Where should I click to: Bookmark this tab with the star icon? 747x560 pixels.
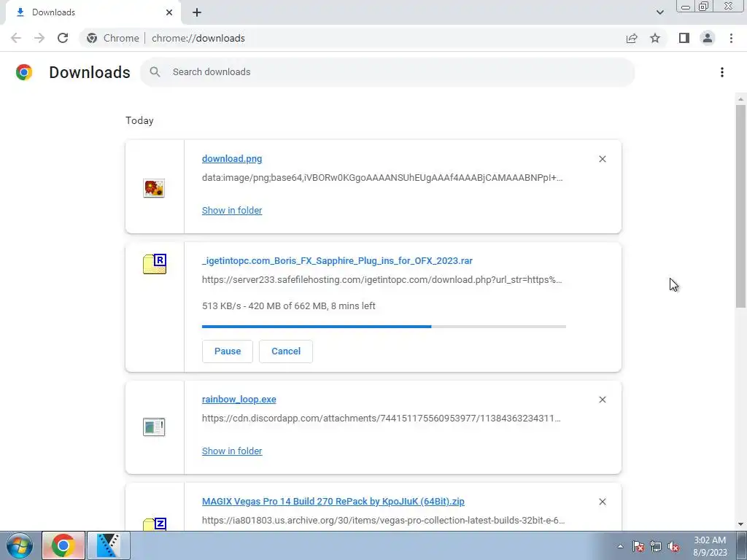pos(655,38)
